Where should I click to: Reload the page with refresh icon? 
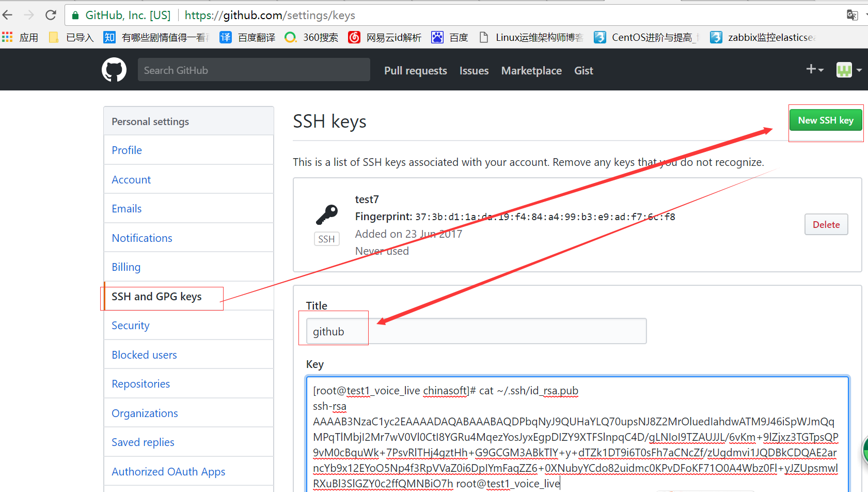pyautogui.click(x=51, y=15)
